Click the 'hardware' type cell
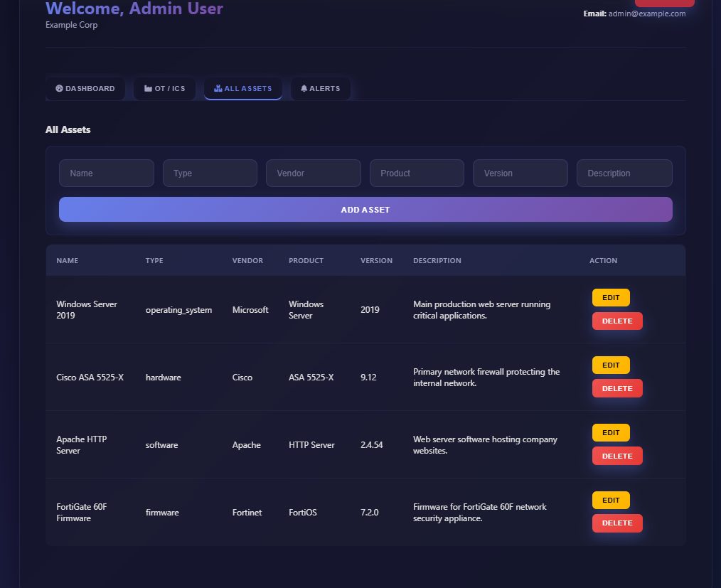 click(x=164, y=378)
